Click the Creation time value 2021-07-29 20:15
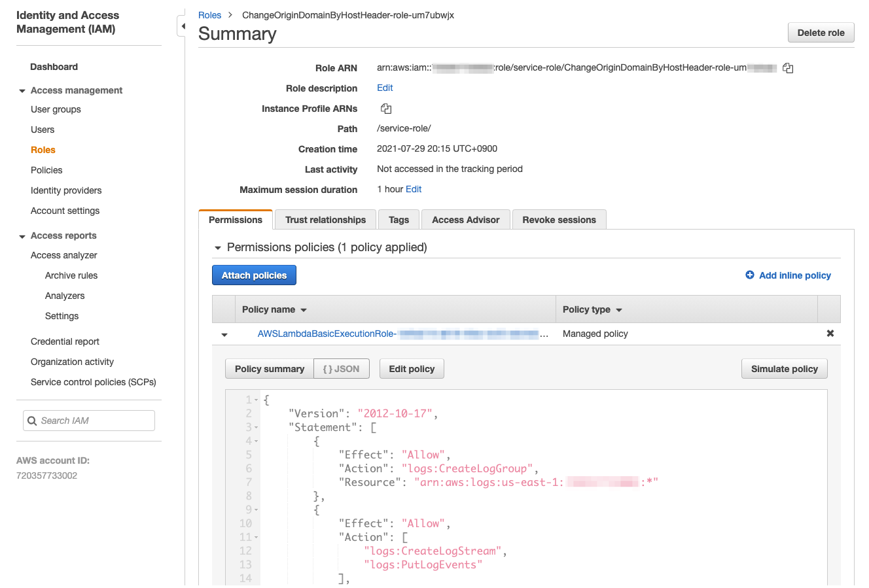 click(x=437, y=148)
